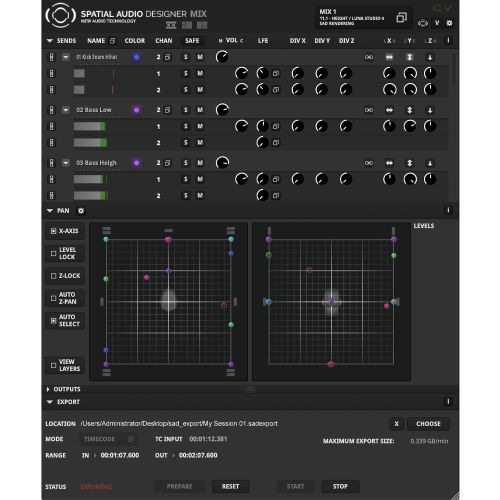Click the START button

(x=295, y=486)
